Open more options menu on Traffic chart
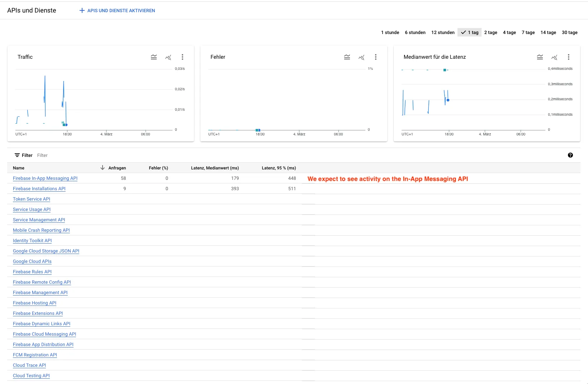The height and width of the screenshot is (384, 588). [182, 57]
